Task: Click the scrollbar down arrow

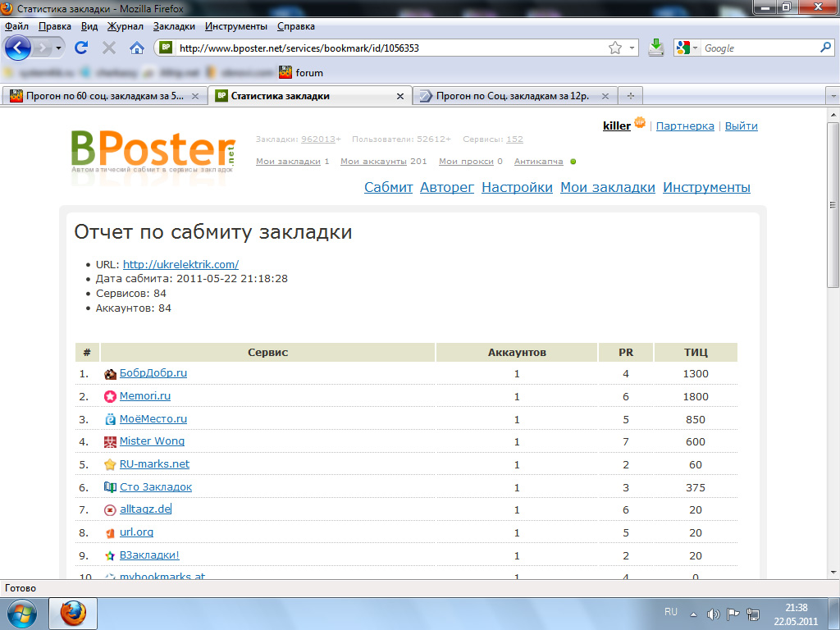Action: (x=833, y=572)
